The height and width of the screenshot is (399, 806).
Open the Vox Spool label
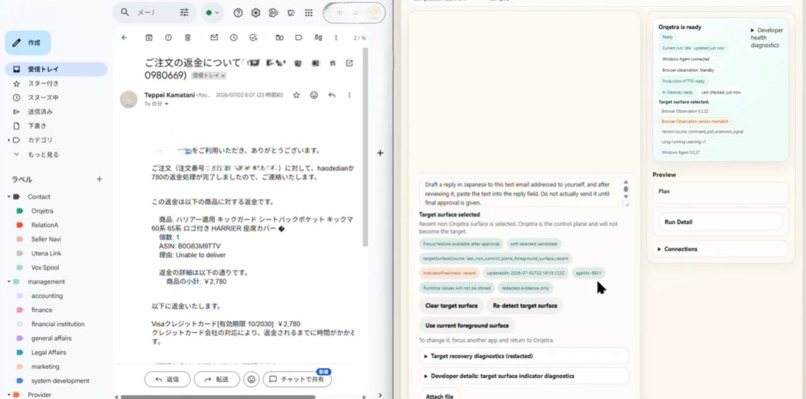point(45,267)
